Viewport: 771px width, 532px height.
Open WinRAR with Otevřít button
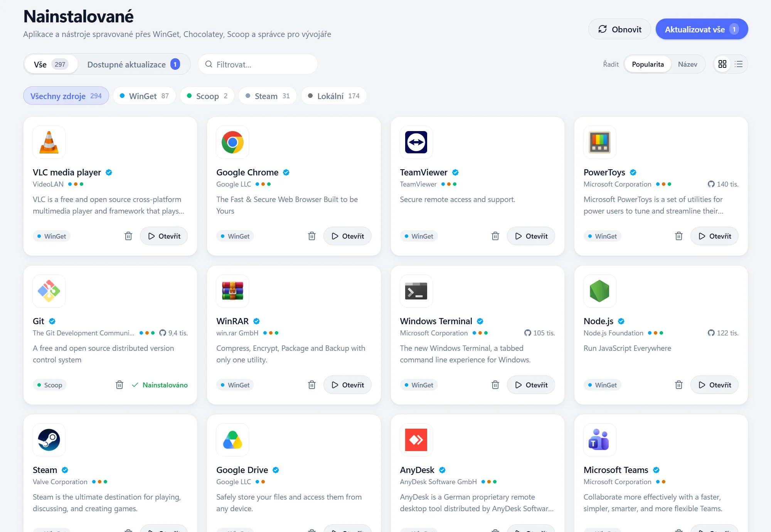coord(347,385)
